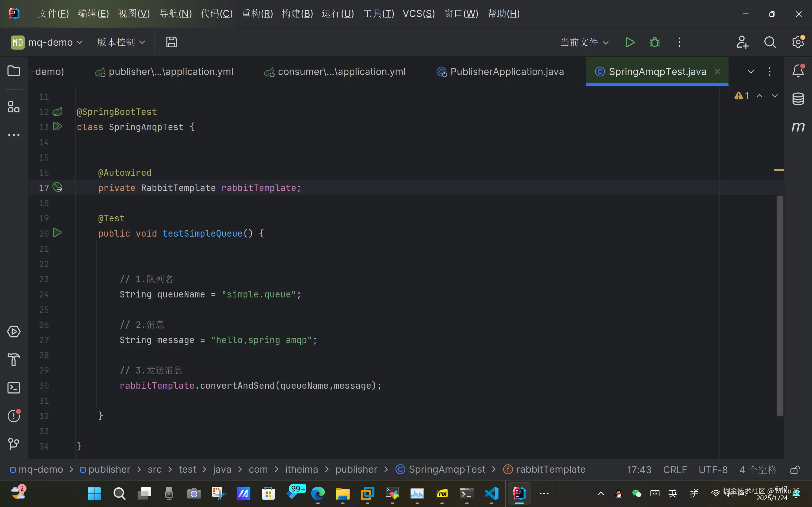812x507 pixels.
Task: Run testSimpleQueue from the gutter arrow
Action: point(58,233)
